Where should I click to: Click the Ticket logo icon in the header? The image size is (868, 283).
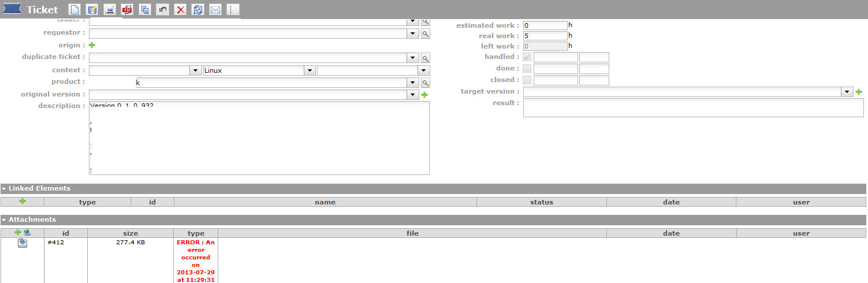point(12,9)
